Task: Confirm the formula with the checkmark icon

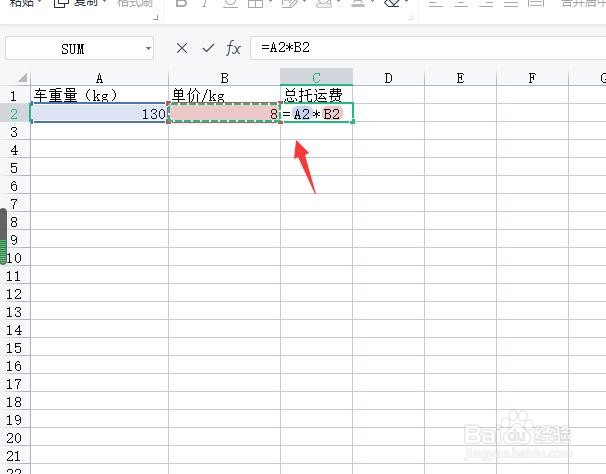Action: (x=208, y=48)
